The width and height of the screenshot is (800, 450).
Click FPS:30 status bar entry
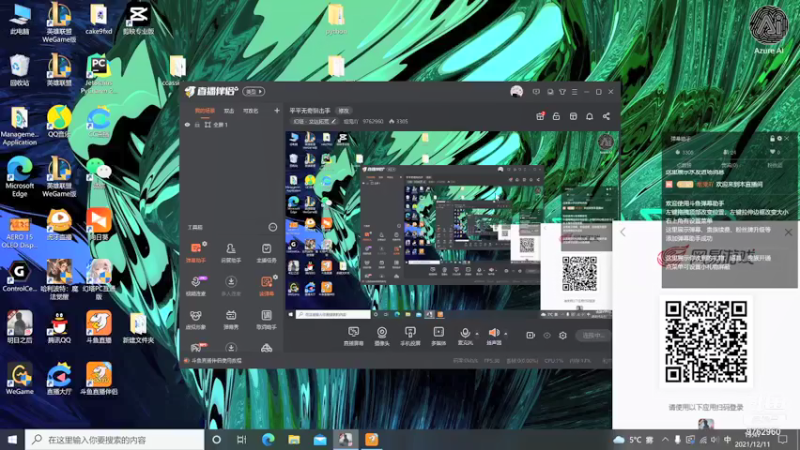point(491,361)
